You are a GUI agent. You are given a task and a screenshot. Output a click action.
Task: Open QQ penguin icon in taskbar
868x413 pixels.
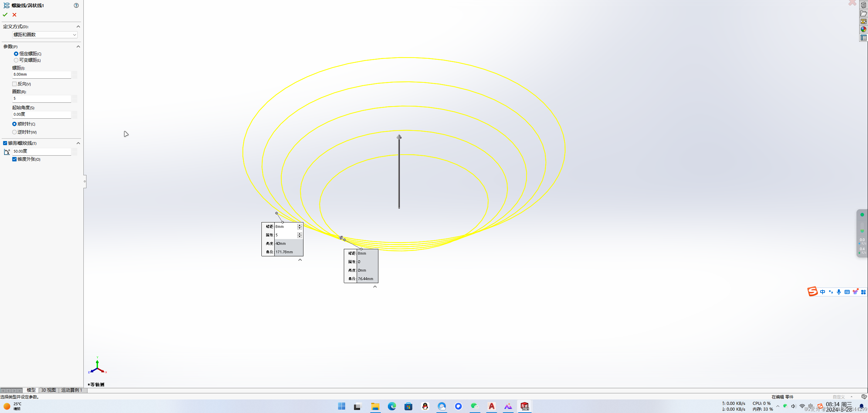(x=425, y=406)
